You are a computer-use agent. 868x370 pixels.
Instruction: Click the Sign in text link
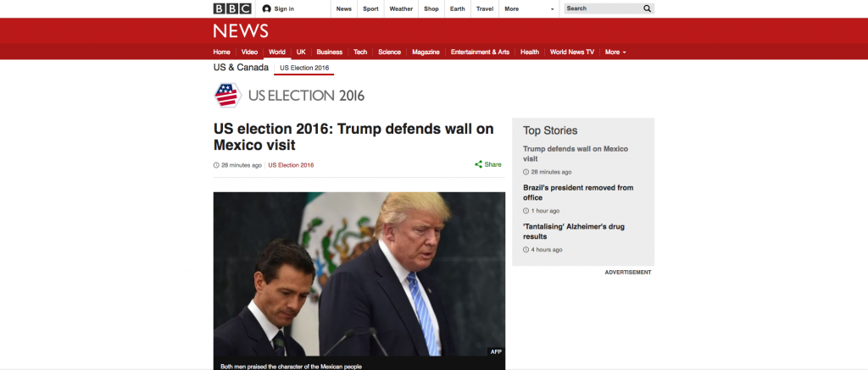284,8
